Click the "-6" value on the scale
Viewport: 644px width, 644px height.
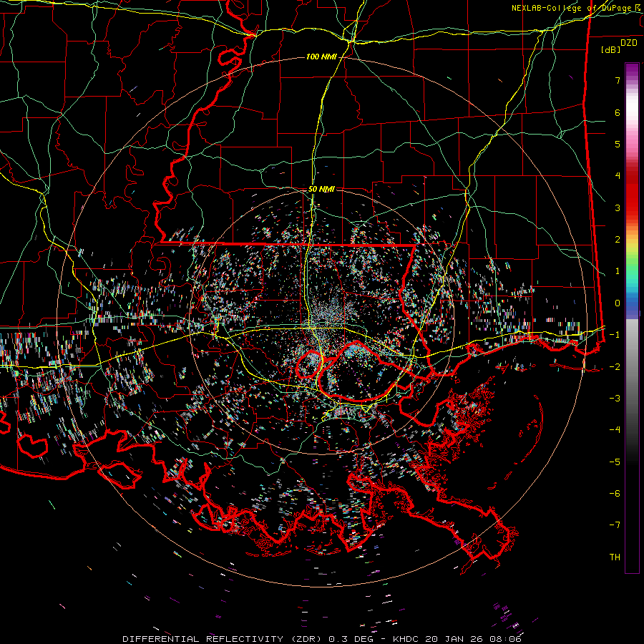click(x=615, y=494)
